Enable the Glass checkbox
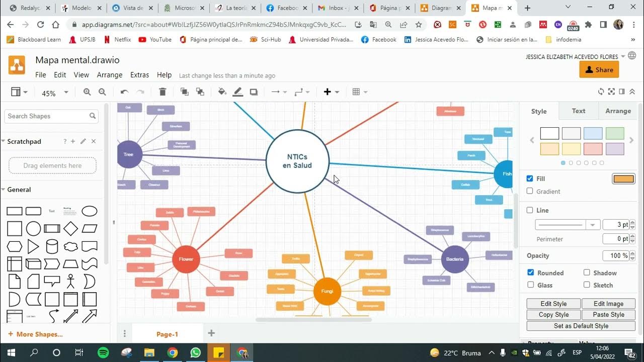The width and height of the screenshot is (644, 362). click(531, 285)
